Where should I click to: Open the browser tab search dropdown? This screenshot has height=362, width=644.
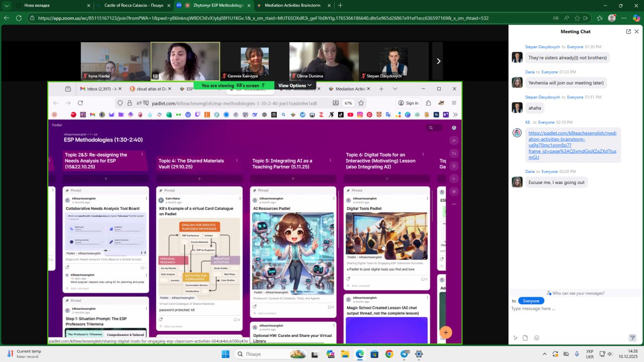pyautogui.click(x=7, y=6)
